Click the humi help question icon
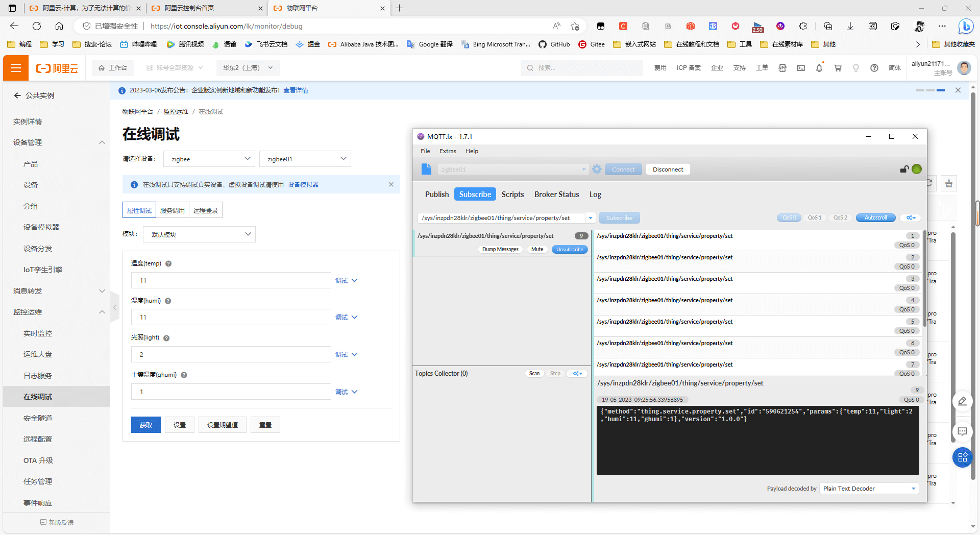 pyautogui.click(x=168, y=301)
